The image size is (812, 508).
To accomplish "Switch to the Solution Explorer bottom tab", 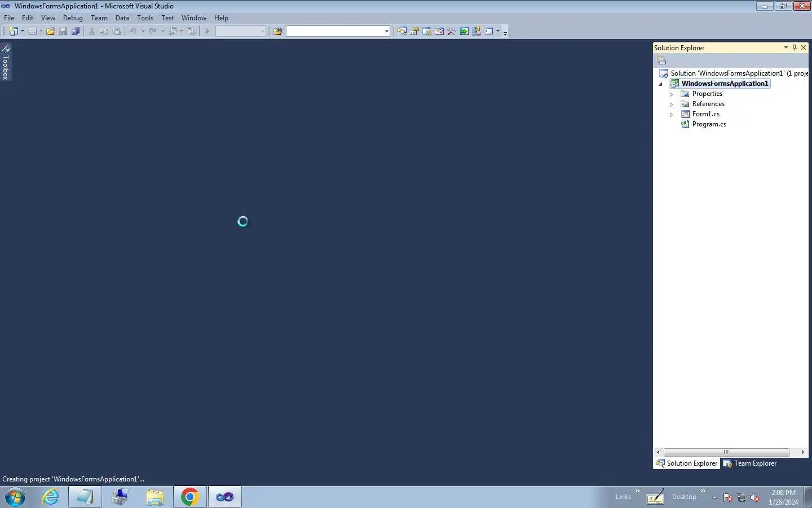I will click(x=687, y=463).
